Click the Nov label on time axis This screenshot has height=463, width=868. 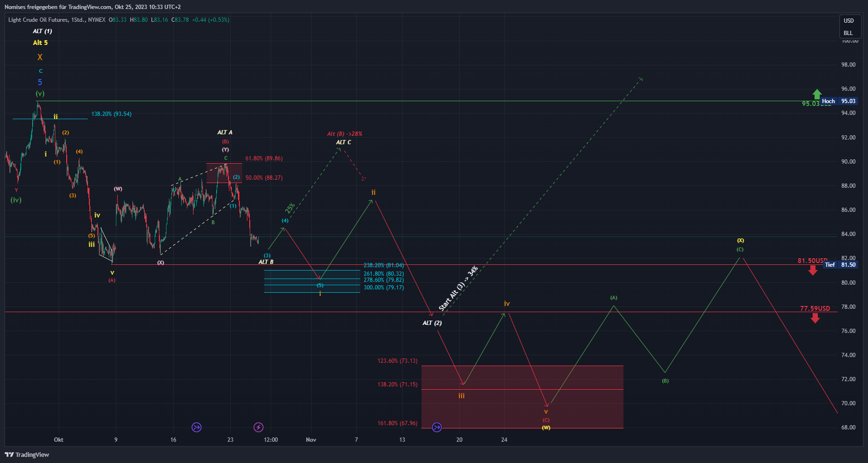pos(311,440)
